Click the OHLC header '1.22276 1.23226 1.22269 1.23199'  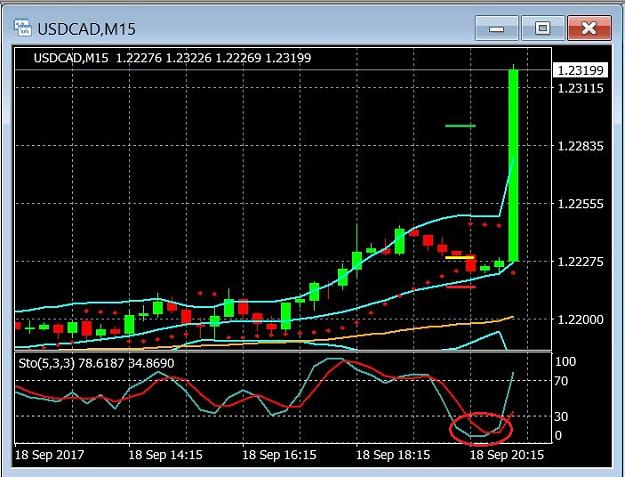[x=213, y=58]
